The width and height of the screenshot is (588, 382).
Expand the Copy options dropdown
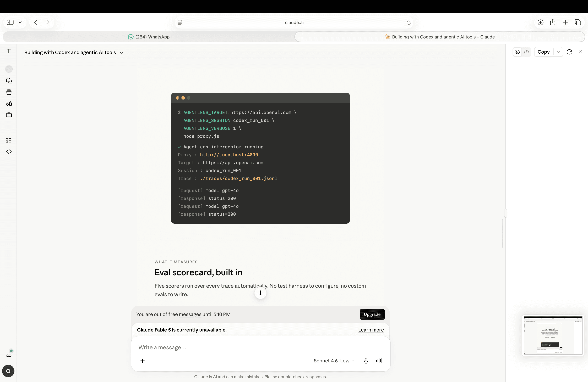point(558,52)
